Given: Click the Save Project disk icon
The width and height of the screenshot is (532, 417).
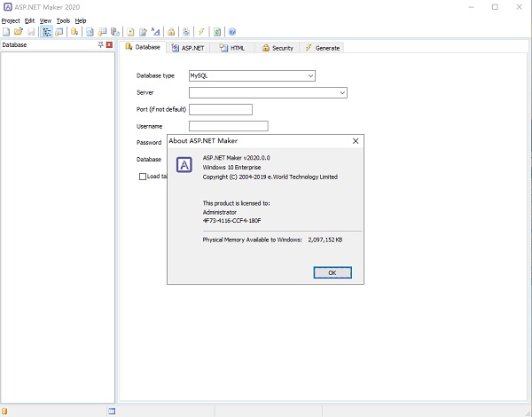Looking at the screenshot, I should pos(31,32).
